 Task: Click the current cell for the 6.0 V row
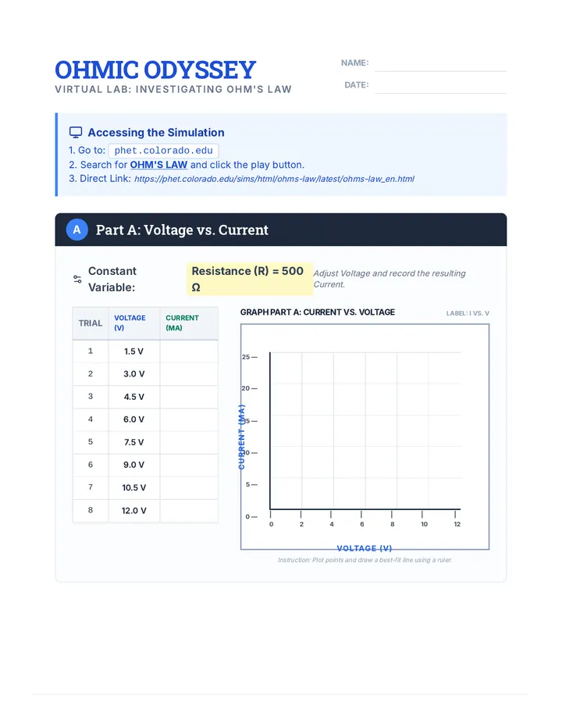189,419
